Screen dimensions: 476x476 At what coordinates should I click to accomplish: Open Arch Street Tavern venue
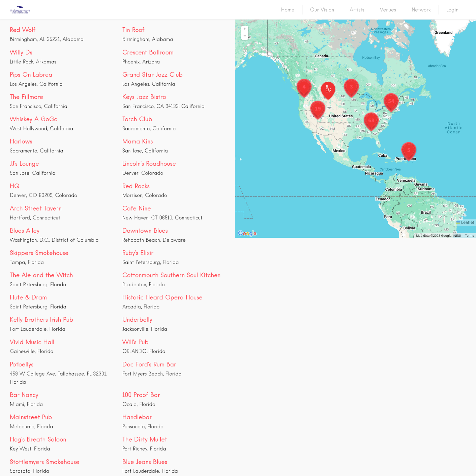(x=36, y=208)
